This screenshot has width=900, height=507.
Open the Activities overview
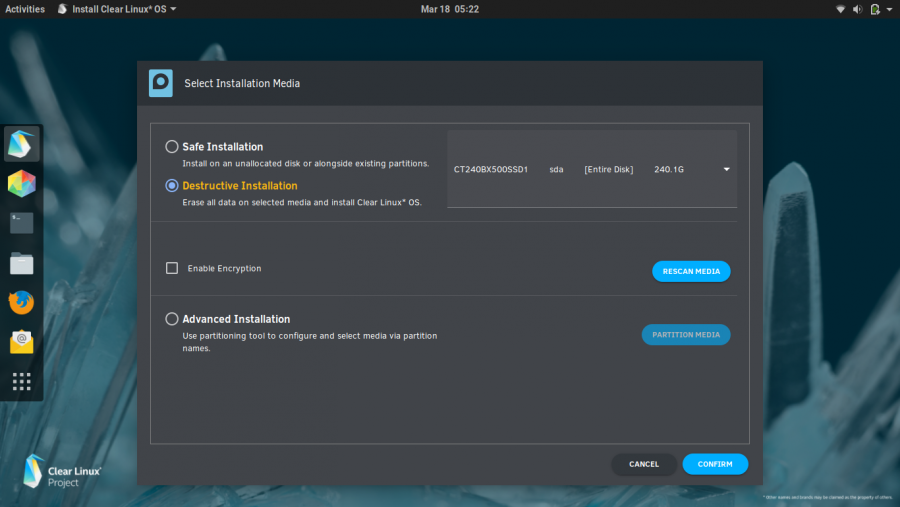pos(25,9)
